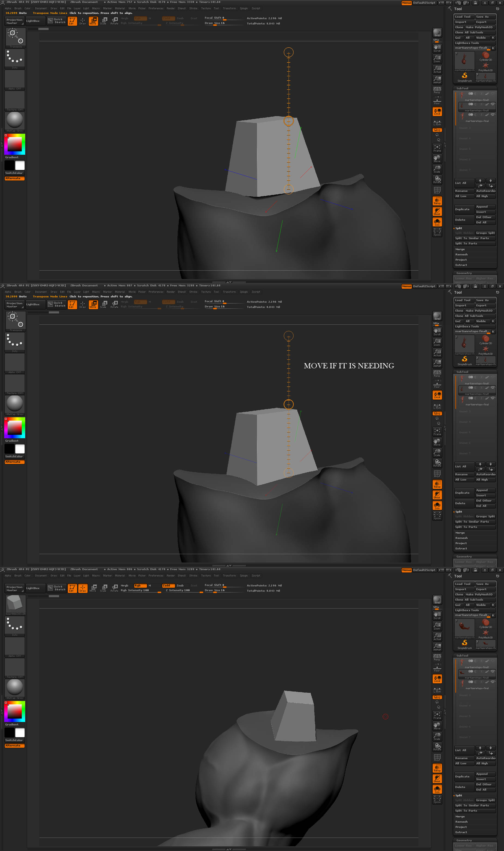
Task: Click LightBox button in top screenshot
Action: pos(35,21)
